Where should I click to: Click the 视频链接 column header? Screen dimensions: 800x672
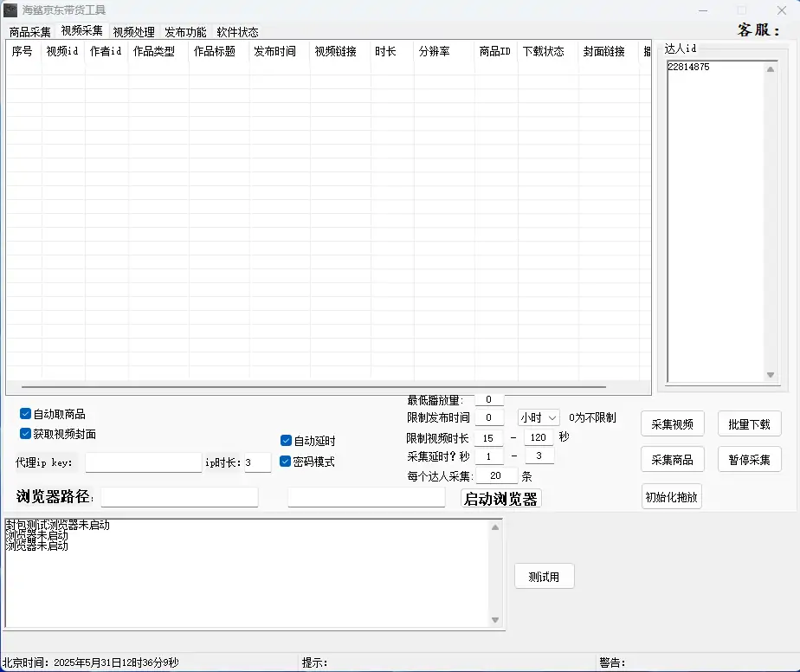point(339,52)
